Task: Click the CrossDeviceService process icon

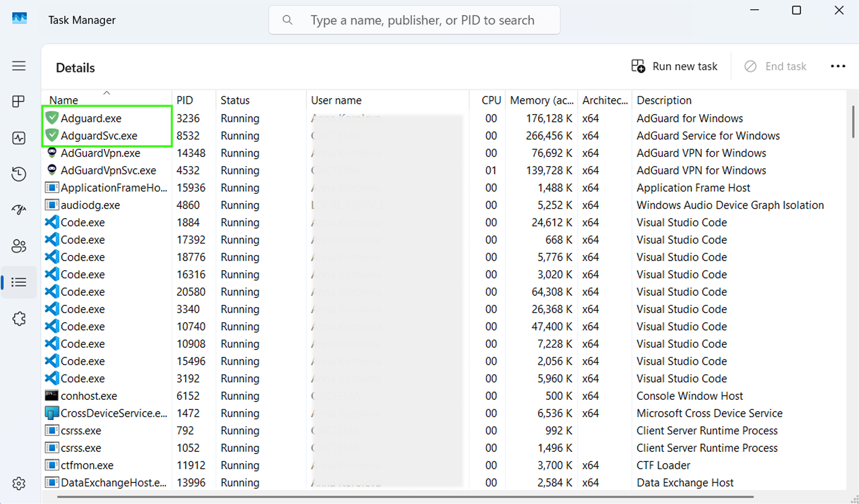Action: pyautogui.click(x=52, y=413)
